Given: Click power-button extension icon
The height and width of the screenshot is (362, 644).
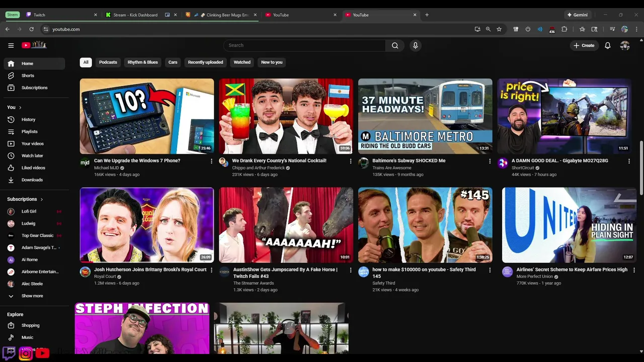Looking at the screenshot, I should click(528, 29).
